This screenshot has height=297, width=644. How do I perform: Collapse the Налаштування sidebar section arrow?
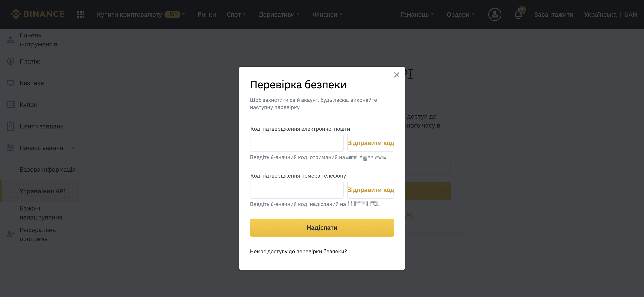coord(73,148)
